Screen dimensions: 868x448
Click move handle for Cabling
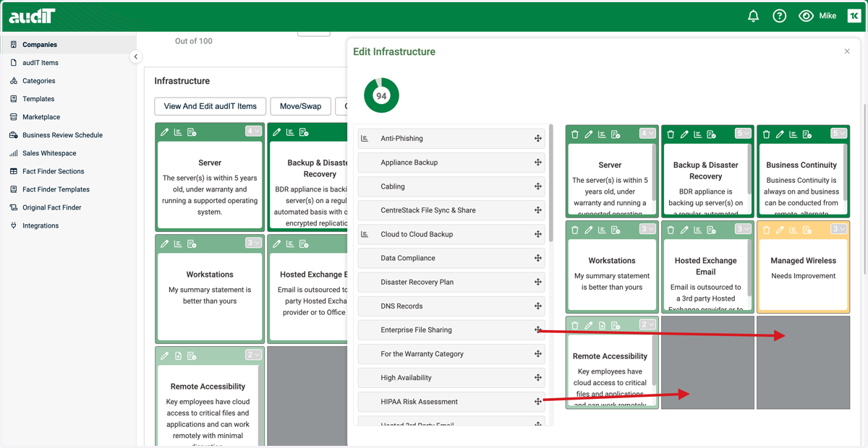(x=538, y=186)
